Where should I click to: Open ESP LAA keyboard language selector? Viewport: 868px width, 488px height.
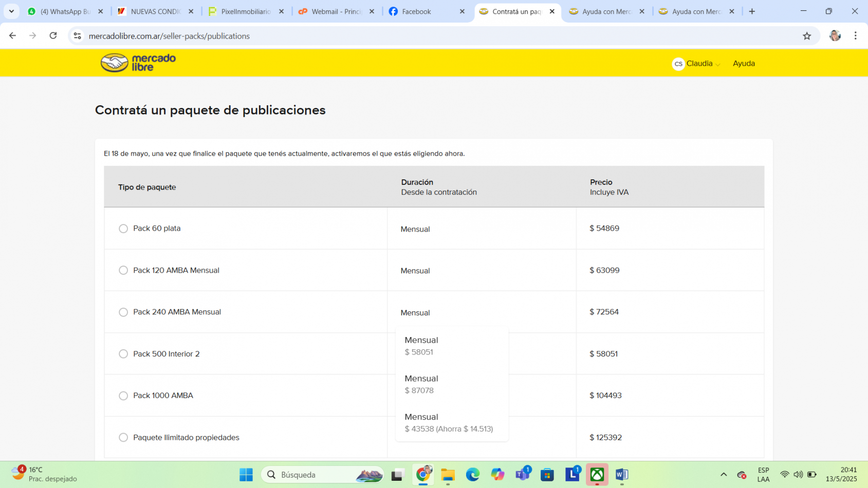(x=763, y=475)
